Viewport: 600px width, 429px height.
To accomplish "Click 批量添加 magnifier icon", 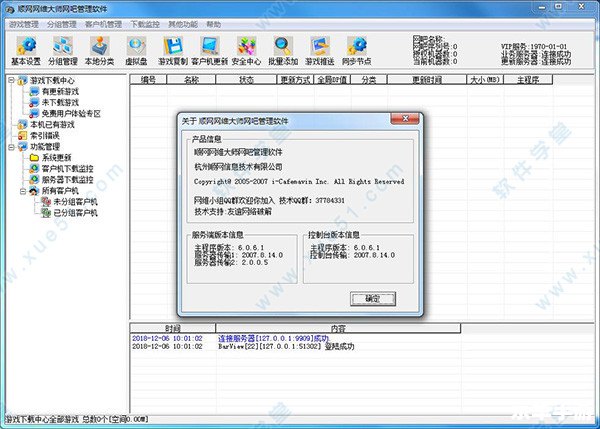I will [283, 51].
